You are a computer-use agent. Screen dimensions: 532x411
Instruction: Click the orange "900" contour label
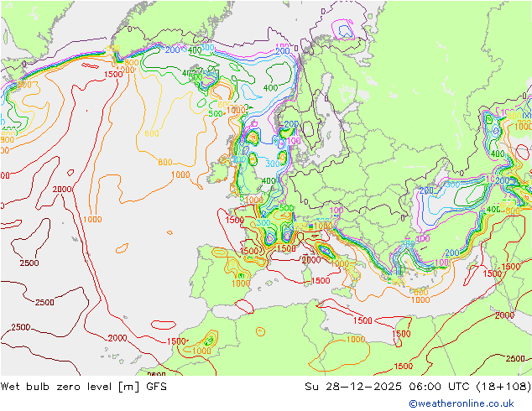click(x=7, y=140)
